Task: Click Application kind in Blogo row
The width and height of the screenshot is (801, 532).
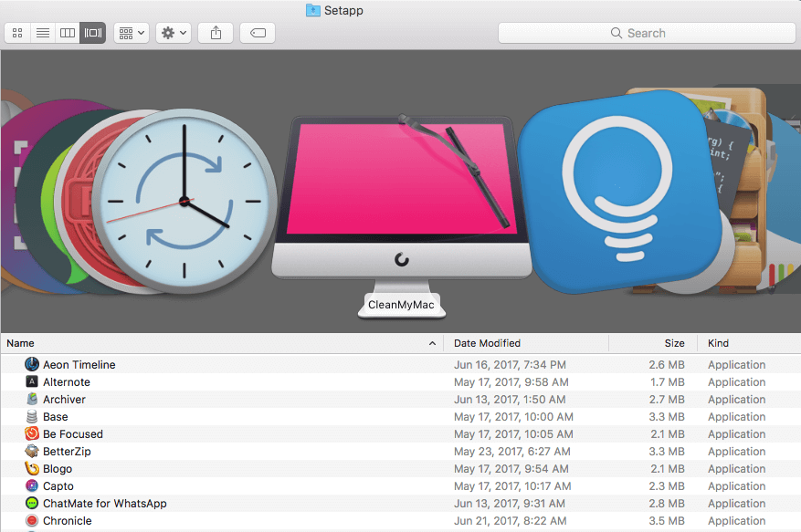Action: coord(737,469)
